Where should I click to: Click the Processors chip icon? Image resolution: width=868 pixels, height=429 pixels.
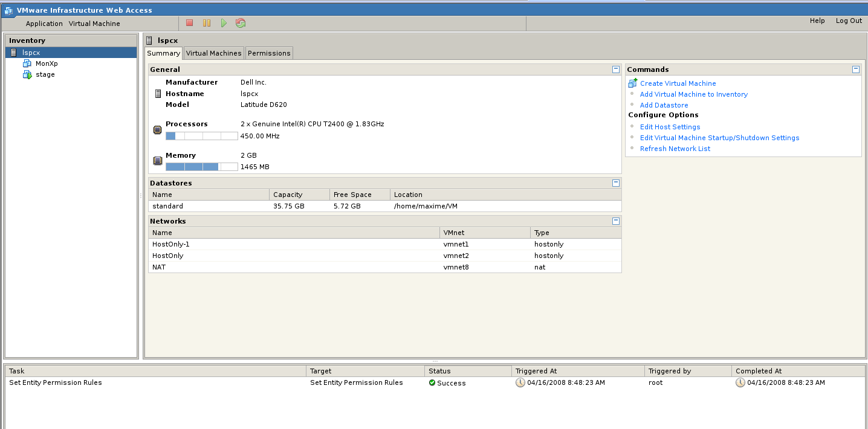tap(158, 130)
